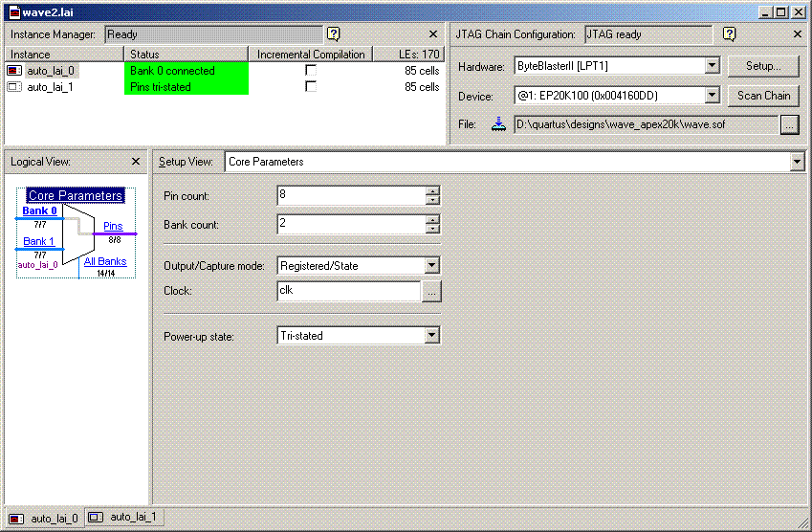The height and width of the screenshot is (532, 812).
Task: Close the Instance Manager pane
Action: coord(433,33)
